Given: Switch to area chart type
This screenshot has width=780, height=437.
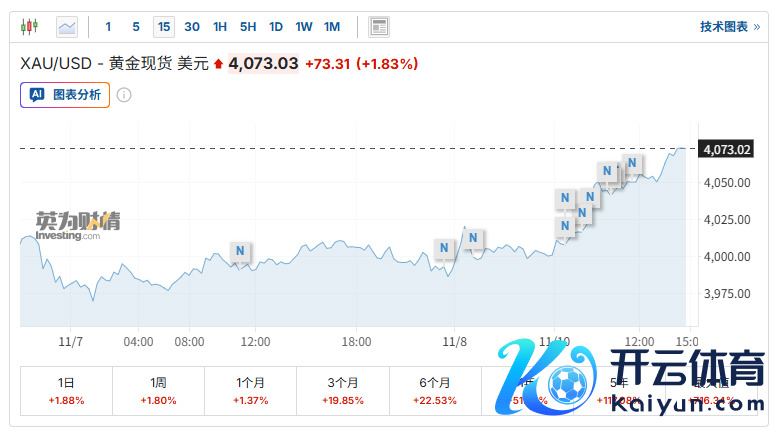Looking at the screenshot, I should click(67, 26).
